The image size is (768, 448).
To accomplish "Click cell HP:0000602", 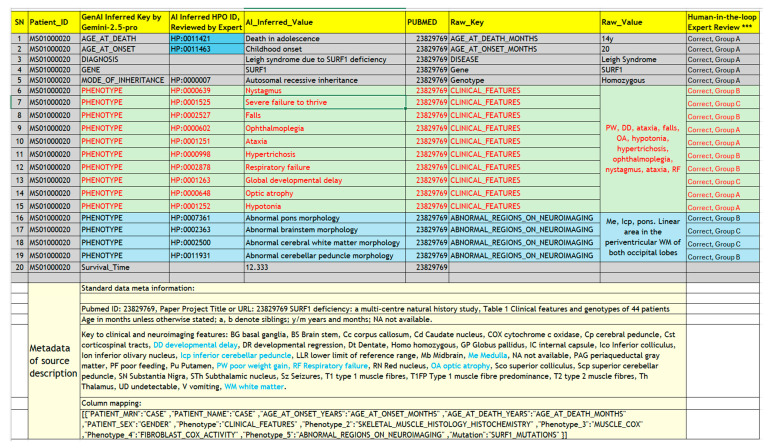I will (206, 128).
